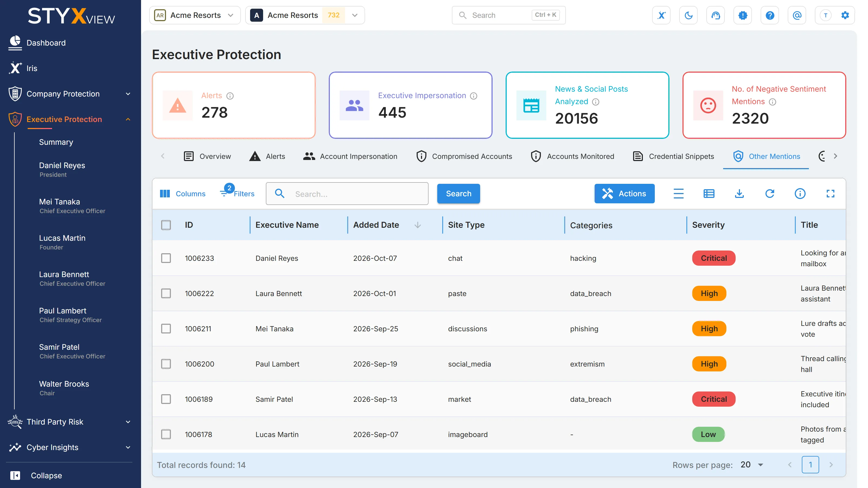This screenshot has height=488, width=868.
Task: Open the Account Impersonation tab
Action: [x=350, y=156]
